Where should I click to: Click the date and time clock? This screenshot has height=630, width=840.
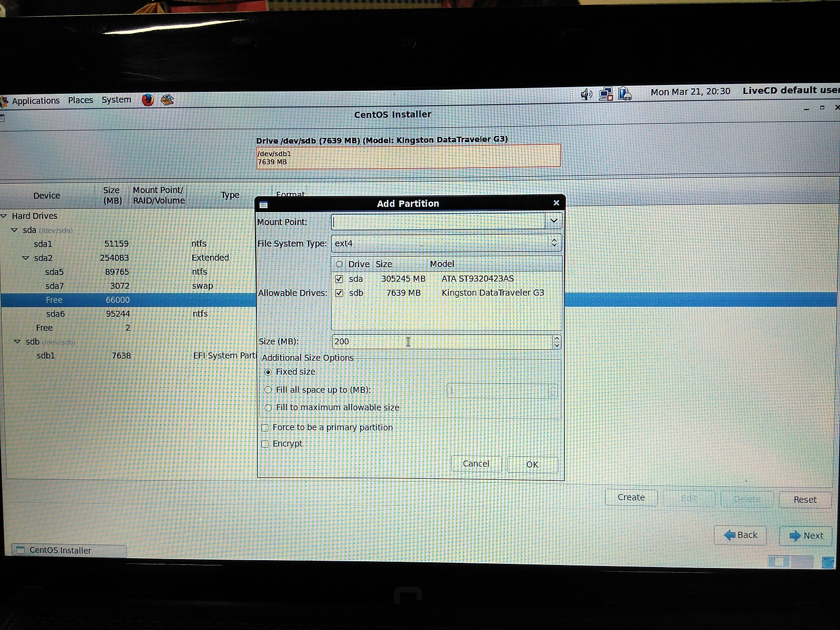tap(690, 91)
